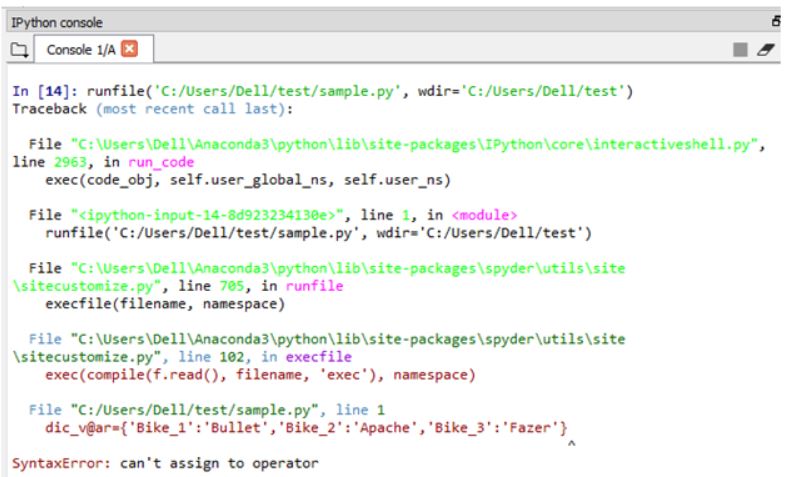
Task: Click the ipython-input-14 file reference
Action: (x=207, y=215)
